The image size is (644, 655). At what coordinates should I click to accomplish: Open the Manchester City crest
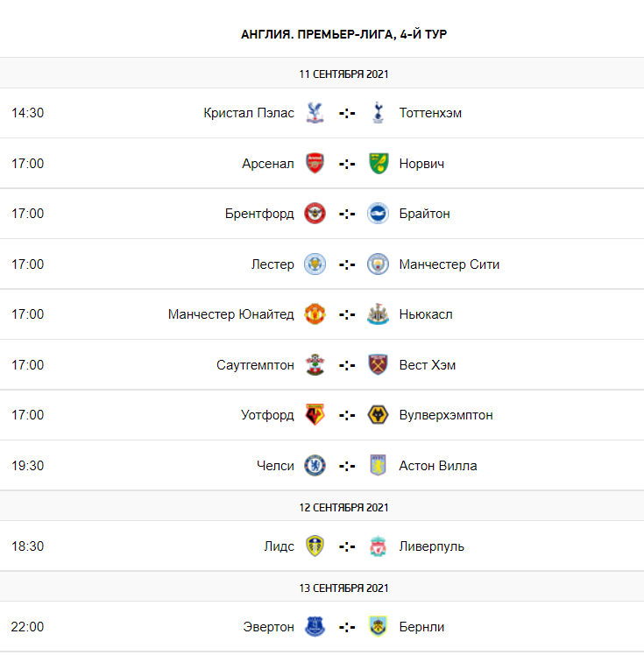(378, 264)
